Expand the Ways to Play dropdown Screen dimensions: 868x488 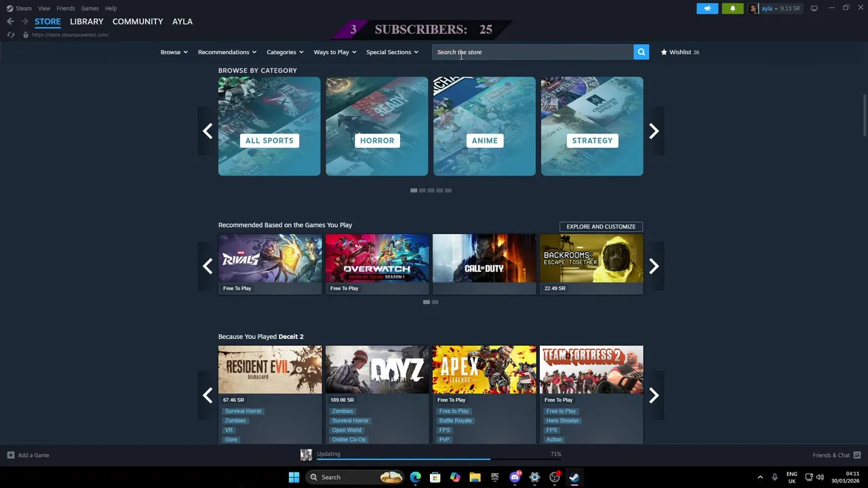335,52
